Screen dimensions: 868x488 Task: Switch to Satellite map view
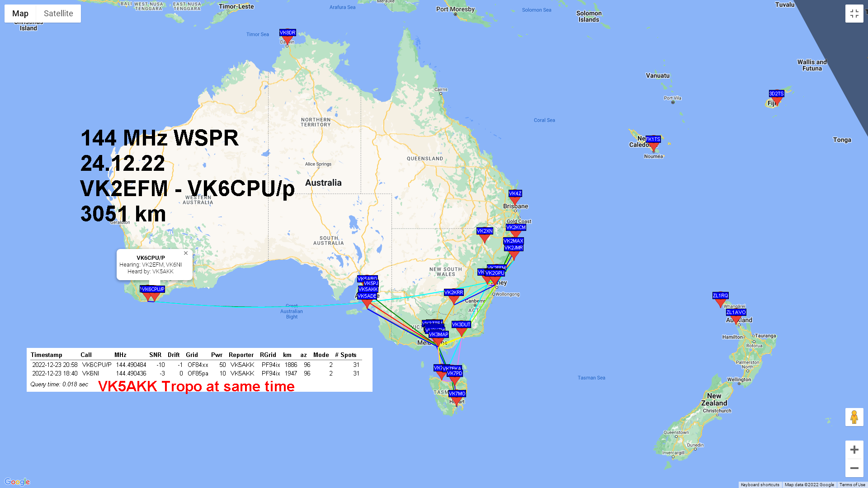(58, 14)
